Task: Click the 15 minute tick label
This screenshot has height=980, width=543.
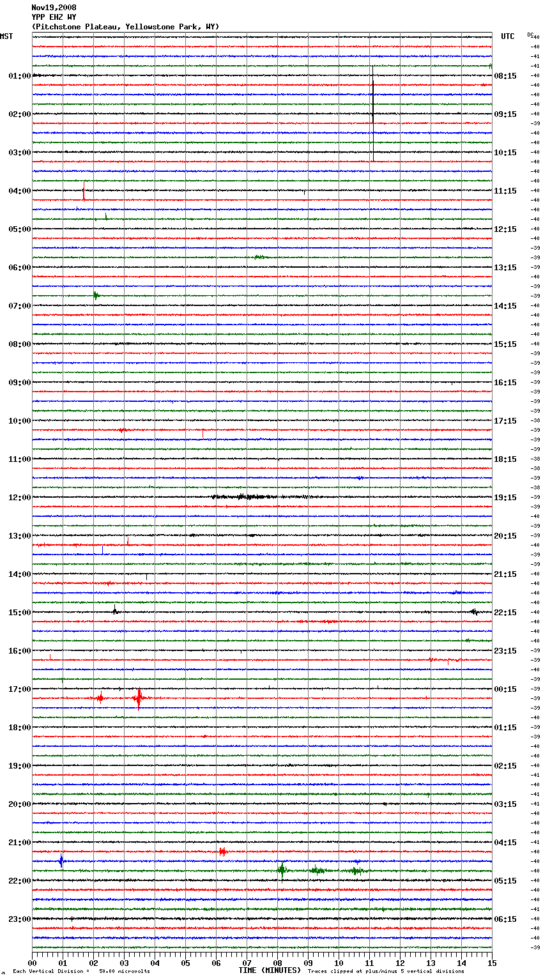Action: 492,963
